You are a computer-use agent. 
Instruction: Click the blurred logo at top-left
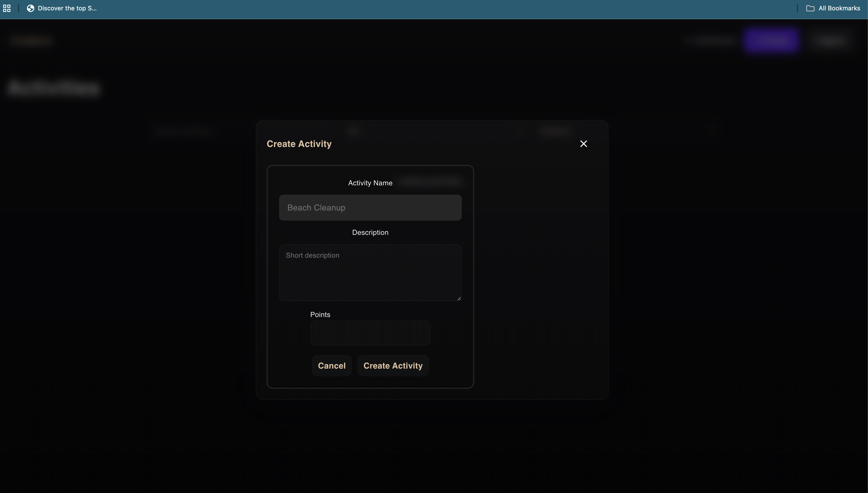coord(31,41)
